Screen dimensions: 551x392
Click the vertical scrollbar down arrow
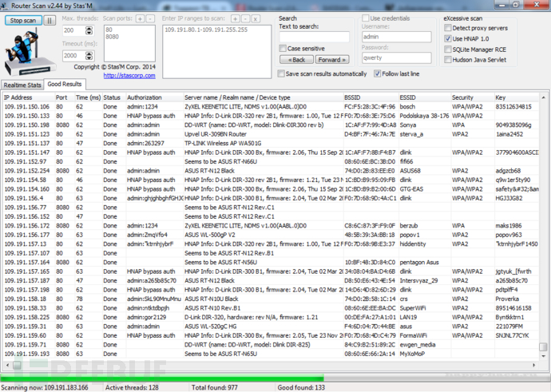(x=543, y=356)
